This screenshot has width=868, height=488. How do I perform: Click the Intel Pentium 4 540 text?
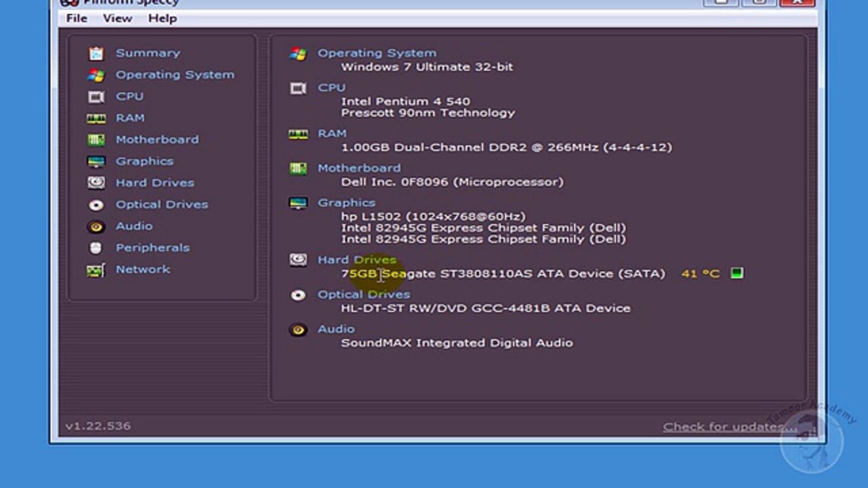[x=406, y=102]
